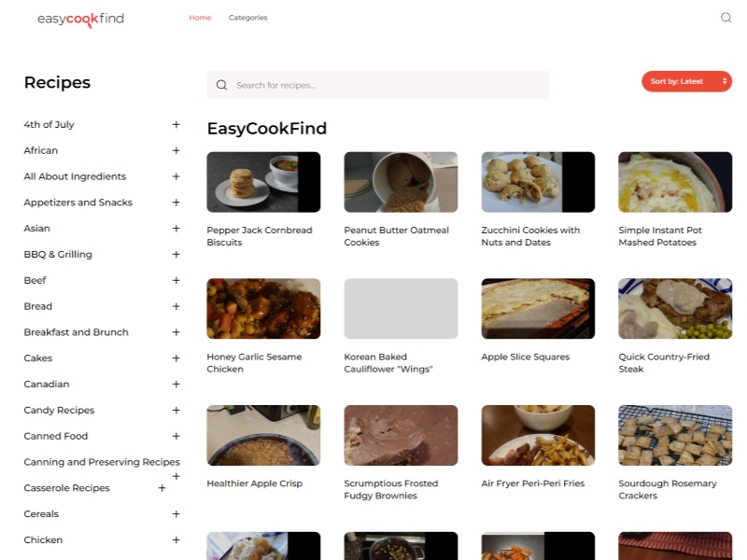This screenshot has width=747, height=560.
Task: Click the magnifier icon inside the recipe search field
Action: [221, 84]
